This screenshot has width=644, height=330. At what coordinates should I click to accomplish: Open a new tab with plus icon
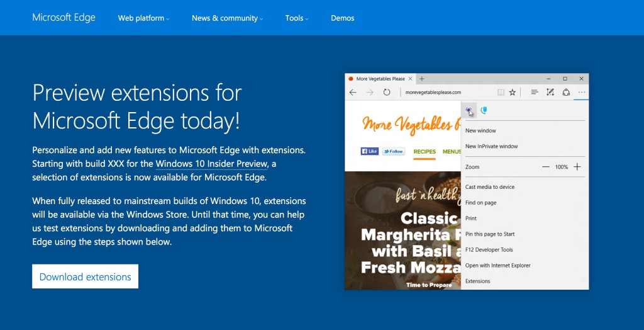click(x=421, y=79)
